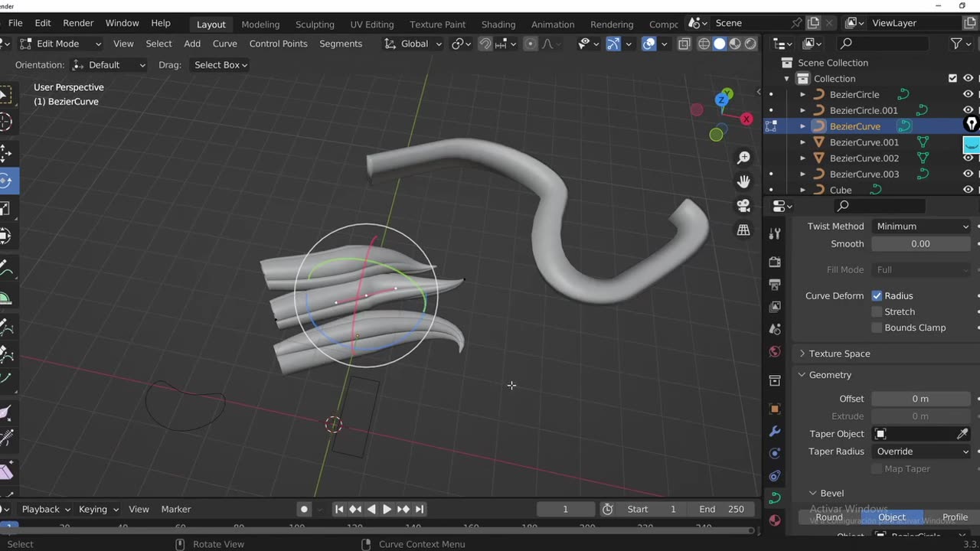
Task: Hide BezierCircle.001 using eye icon
Action: 969,110
